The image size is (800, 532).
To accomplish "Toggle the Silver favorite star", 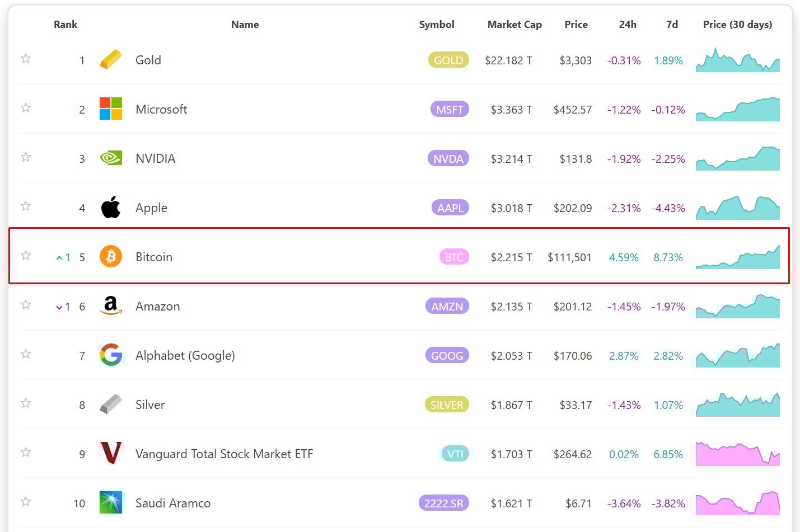I will pos(26,403).
